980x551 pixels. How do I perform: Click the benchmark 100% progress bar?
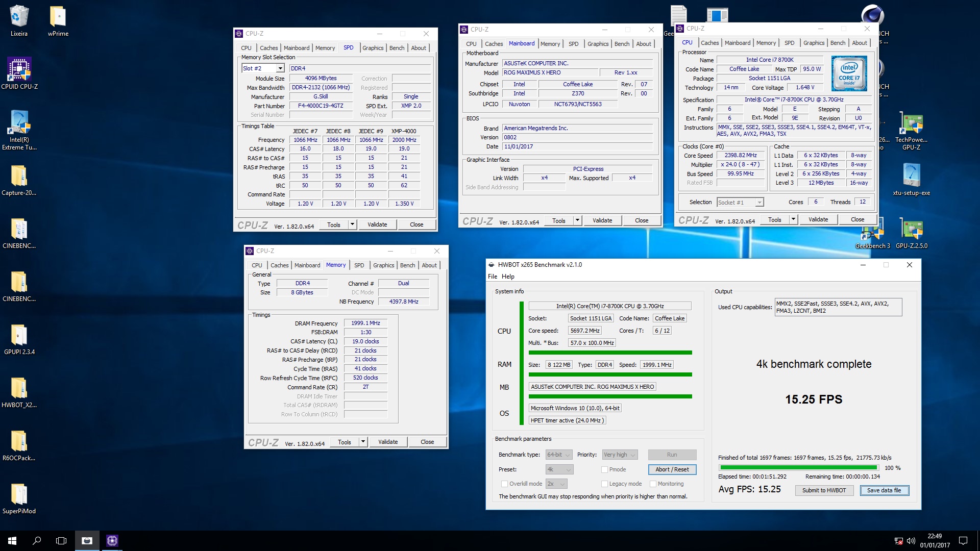[x=798, y=467]
